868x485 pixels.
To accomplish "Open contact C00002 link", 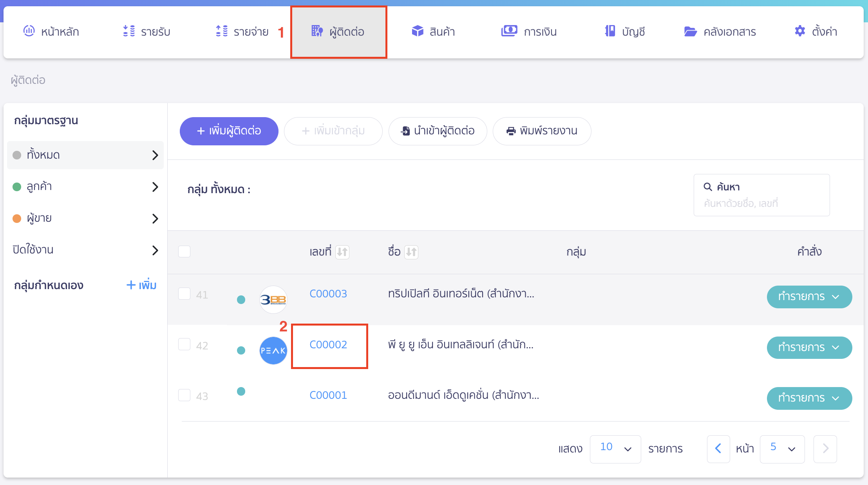I will coord(328,345).
